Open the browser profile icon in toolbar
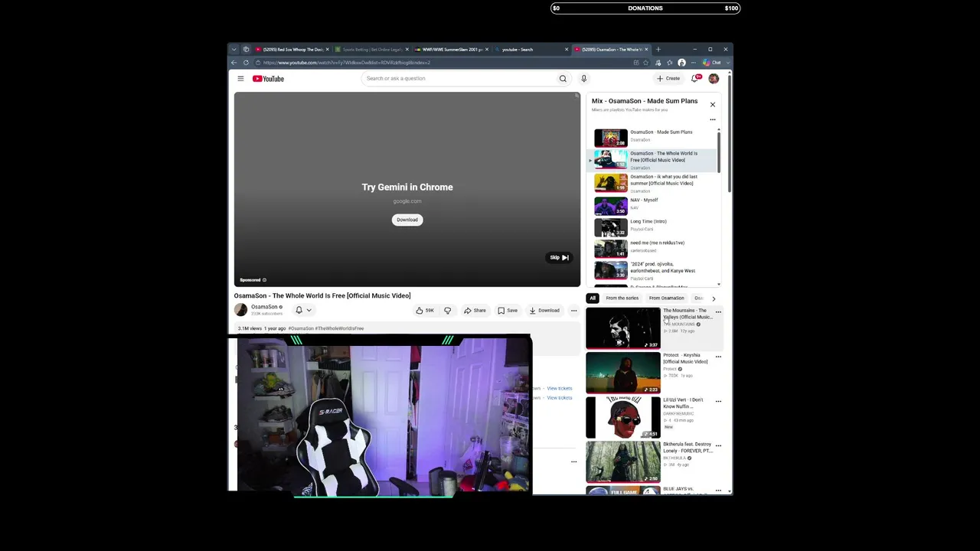 (x=681, y=63)
